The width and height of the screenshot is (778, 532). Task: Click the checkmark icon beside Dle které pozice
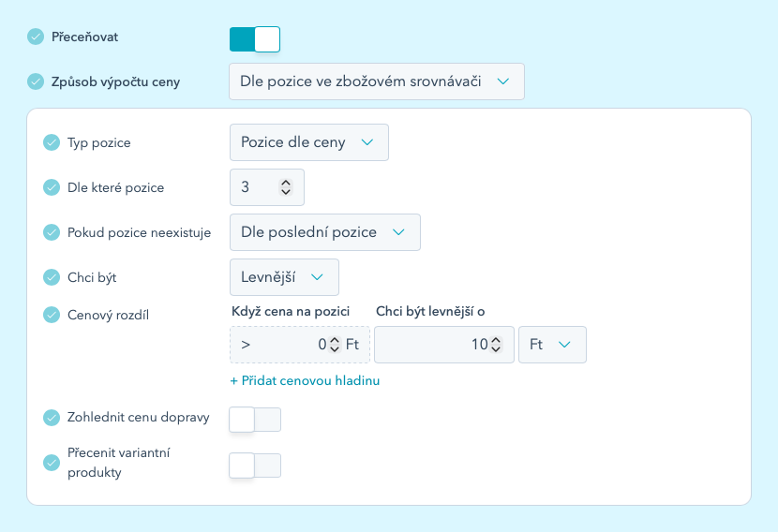point(52,187)
